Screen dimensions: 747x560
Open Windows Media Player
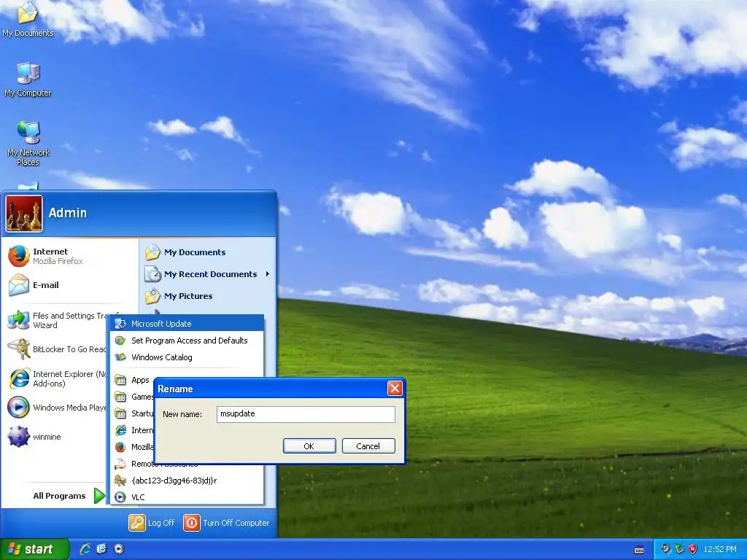57,408
